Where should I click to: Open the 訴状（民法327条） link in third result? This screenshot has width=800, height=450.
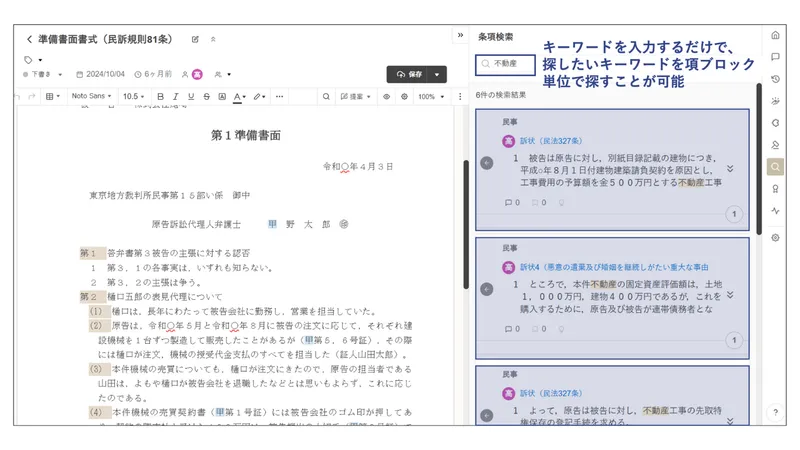click(x=551, y=393)
